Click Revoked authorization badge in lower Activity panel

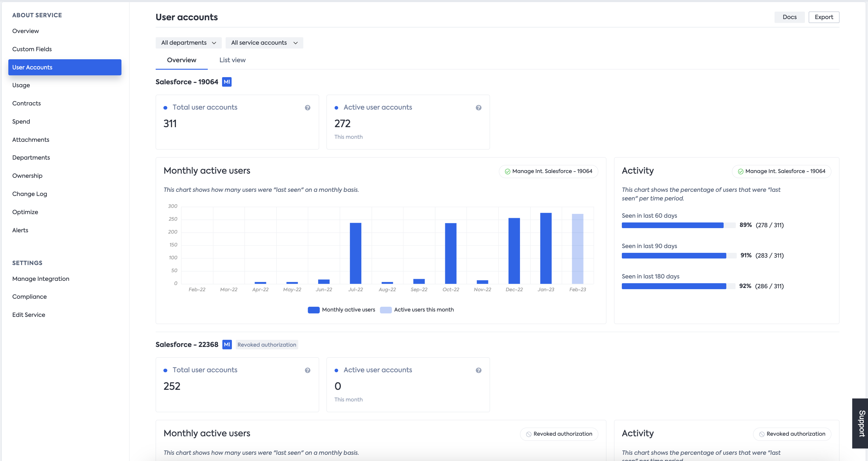click(792, 434)
